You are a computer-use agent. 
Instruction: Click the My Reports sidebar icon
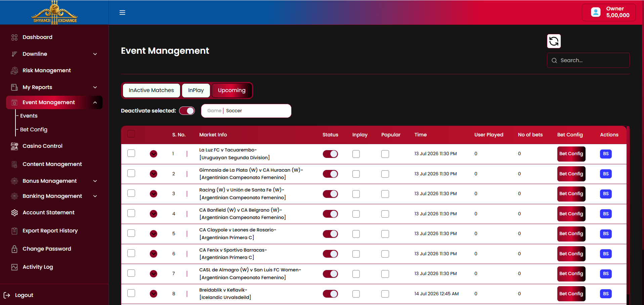click(14, 87)
